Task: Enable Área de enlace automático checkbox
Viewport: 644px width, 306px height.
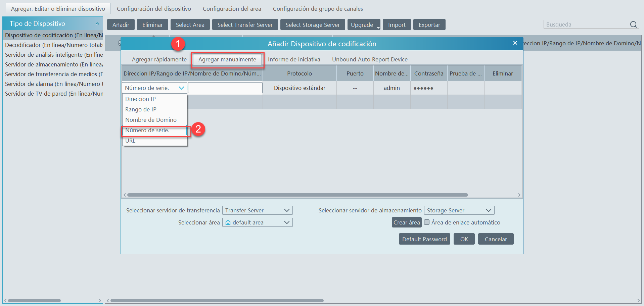Action: click(x=427, y=222)
